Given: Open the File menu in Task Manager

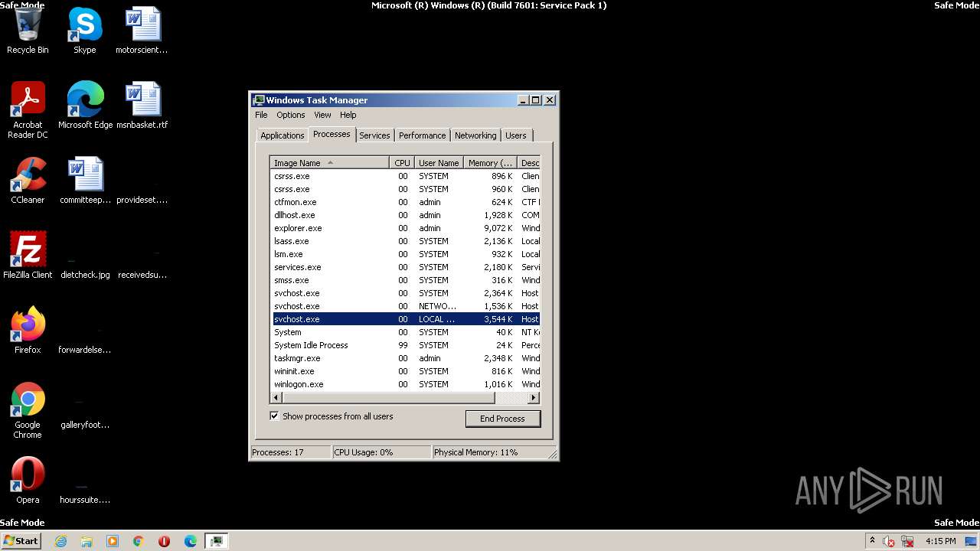Looking at the screenshot, I should click(261, 115).
